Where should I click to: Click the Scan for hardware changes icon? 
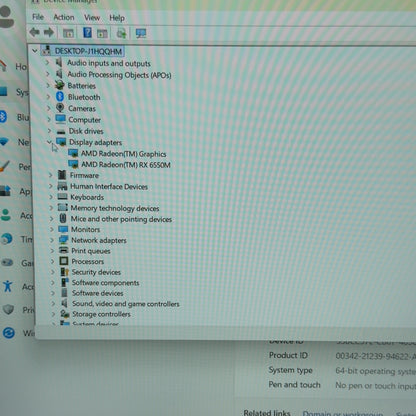(141, 33)
